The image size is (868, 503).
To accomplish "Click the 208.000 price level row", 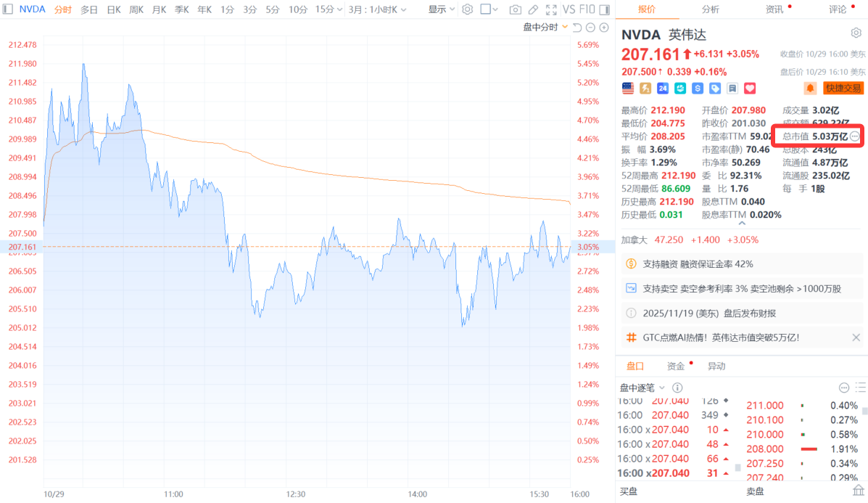I will (x=803, y=449).
